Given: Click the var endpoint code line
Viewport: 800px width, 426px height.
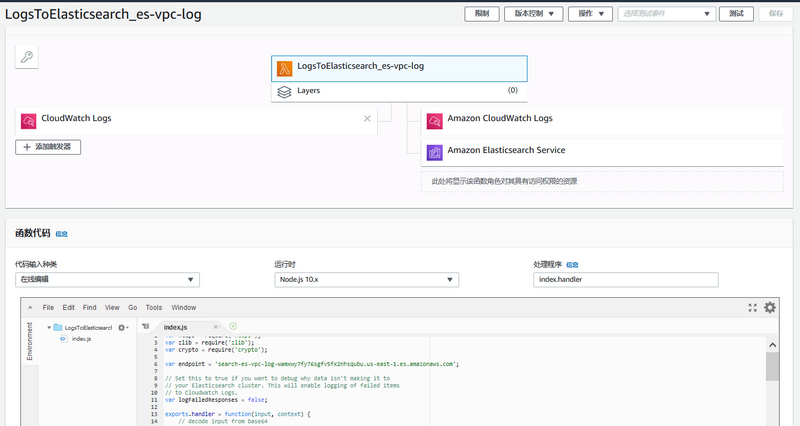Looking at the screenshot, I should click(x=312, y=364).
